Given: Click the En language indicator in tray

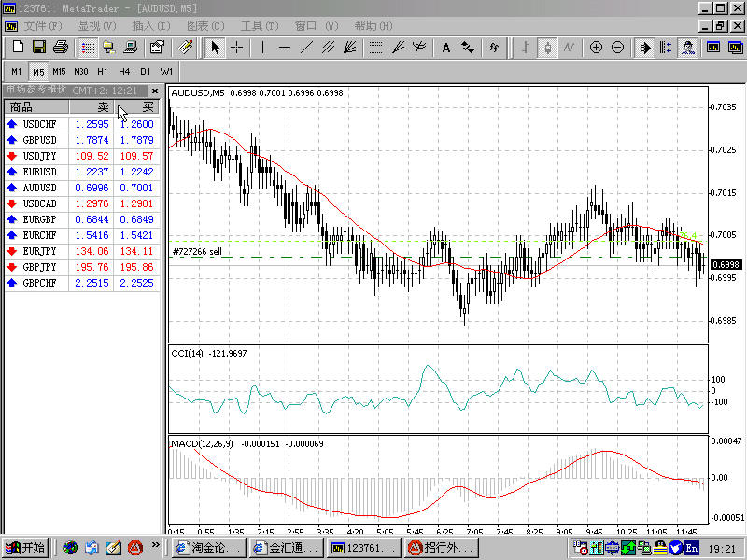Looking at the screenshot, I should coord(691,548).
